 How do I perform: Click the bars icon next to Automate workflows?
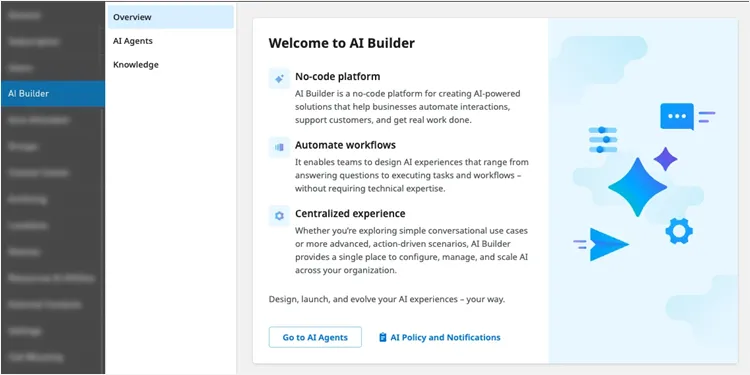click(x=279, y=147)
